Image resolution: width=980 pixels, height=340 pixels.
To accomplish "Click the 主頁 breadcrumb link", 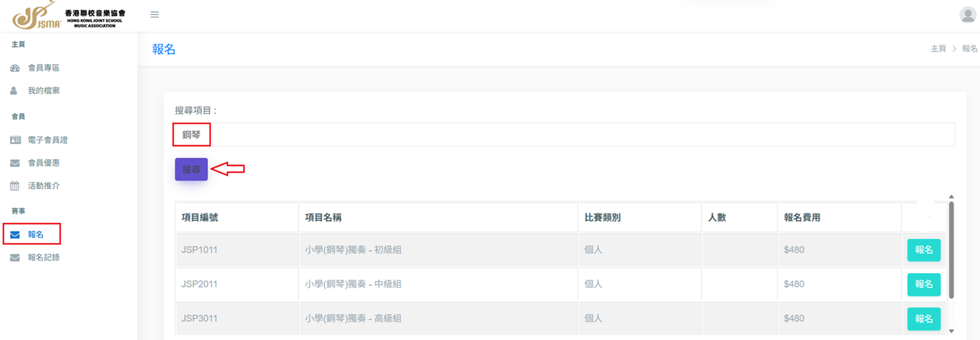I will tap(938, 49).
